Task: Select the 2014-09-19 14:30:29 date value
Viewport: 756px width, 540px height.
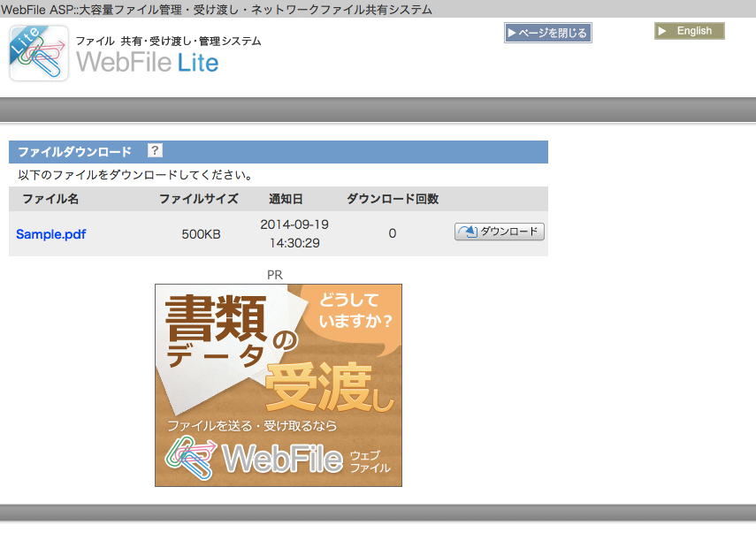Action: pyautogui.click(x=294, y=233)
